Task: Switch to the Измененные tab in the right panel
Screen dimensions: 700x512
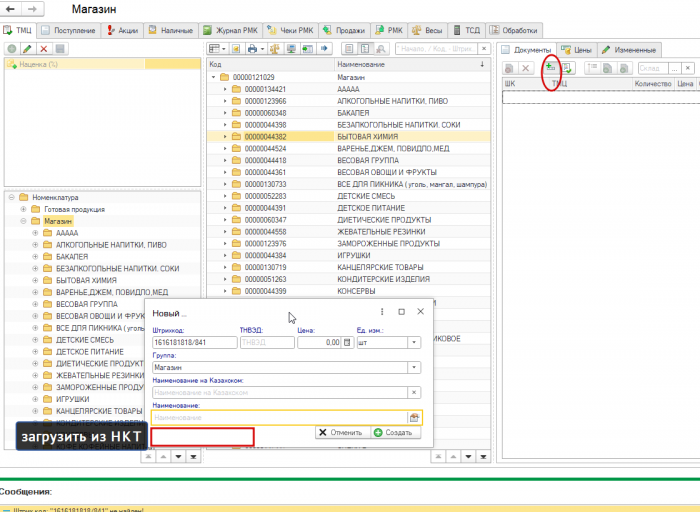Action: tap(629, 50)
